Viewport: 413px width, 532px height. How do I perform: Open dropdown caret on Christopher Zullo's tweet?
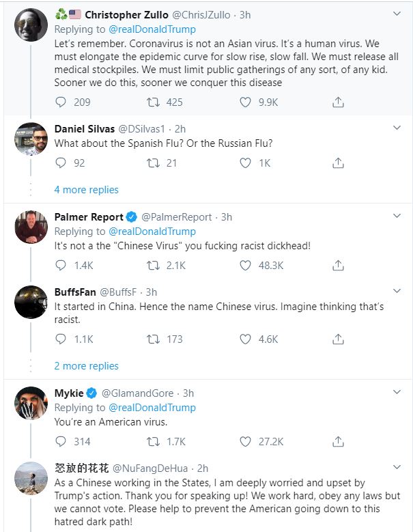pos(397,14)
